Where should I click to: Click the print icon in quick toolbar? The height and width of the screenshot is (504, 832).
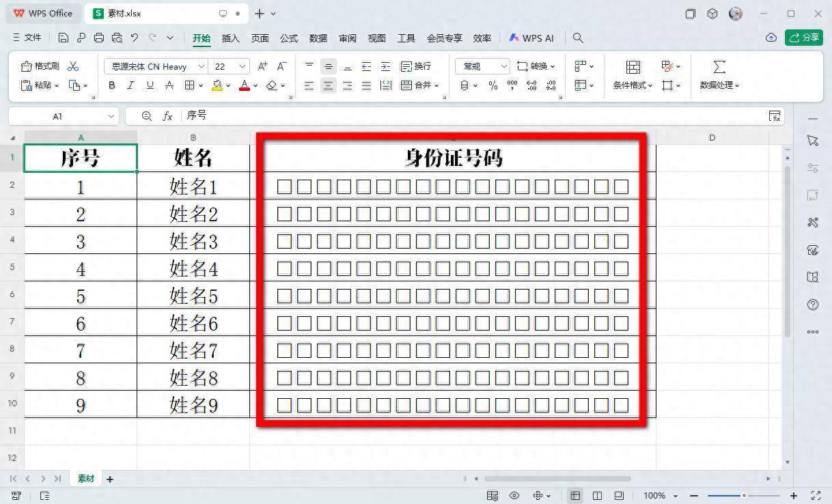[x=99, y=38]
